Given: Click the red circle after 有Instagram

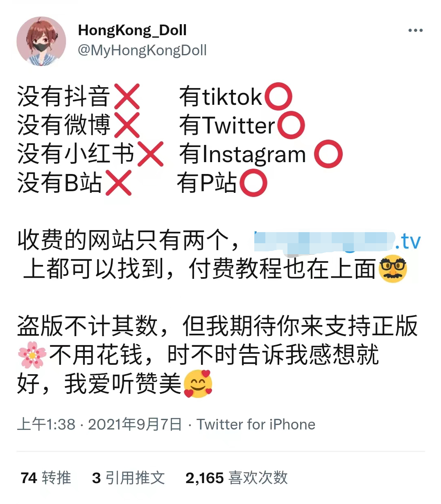Looking at the screenshot, I should click(328, 154).
